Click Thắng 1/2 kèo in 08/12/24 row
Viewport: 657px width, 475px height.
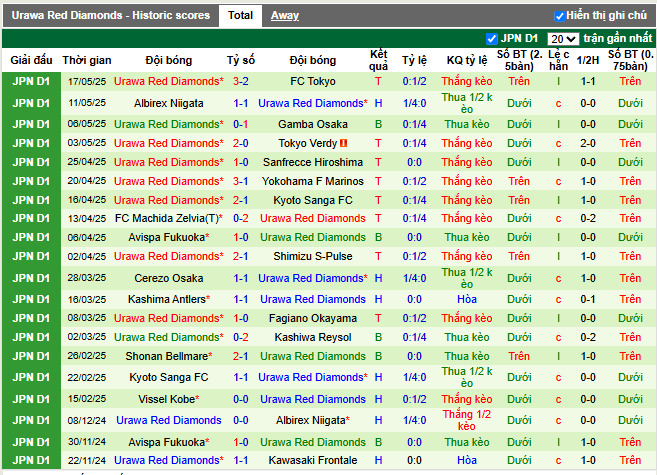[467, 420]
